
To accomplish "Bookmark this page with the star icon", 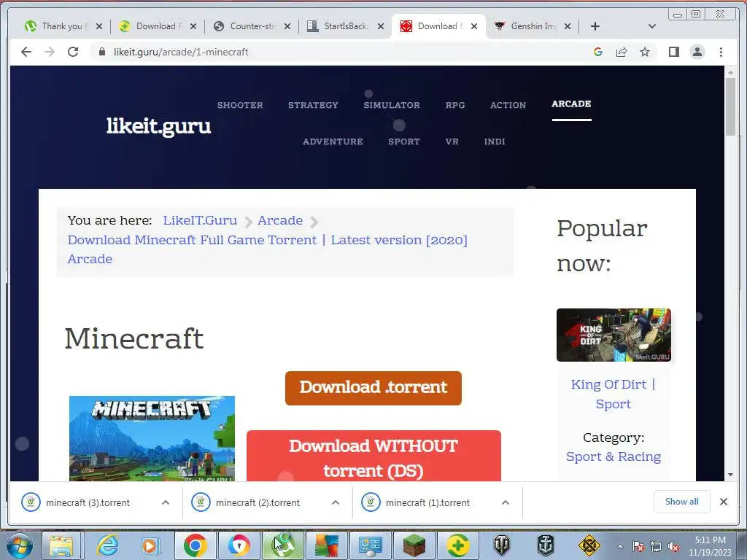I will tap(645, 52).
